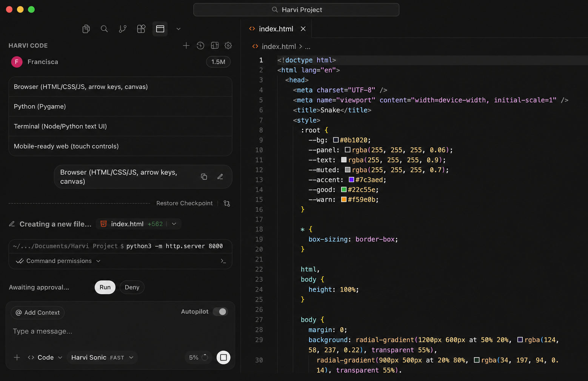The image size is (588, 381).
Task: Click the box-sizing: border-box line
Action: [x=353, y=239]
